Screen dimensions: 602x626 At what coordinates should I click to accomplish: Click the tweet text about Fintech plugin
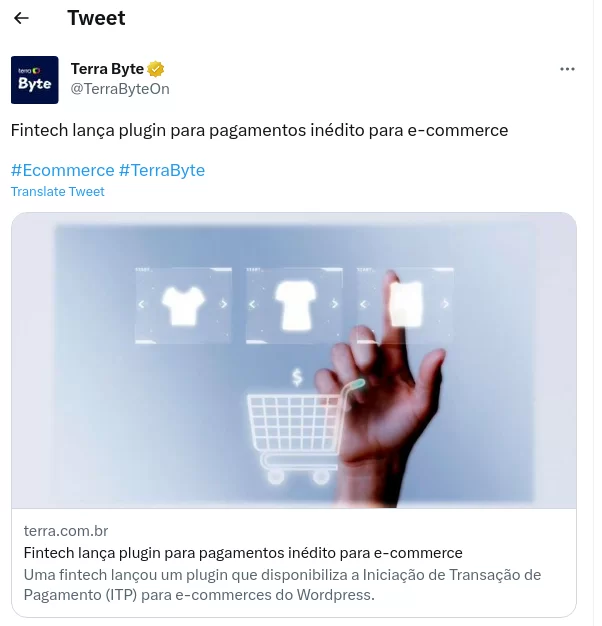tap(259, 131)
